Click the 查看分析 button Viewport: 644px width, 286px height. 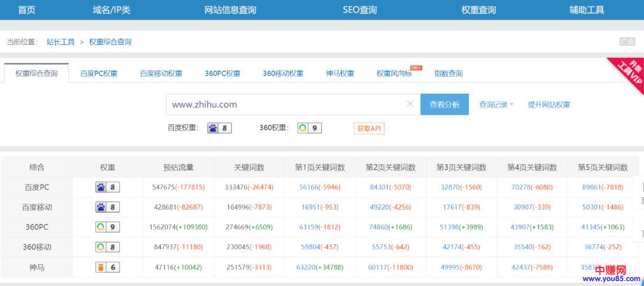(444, 104)
